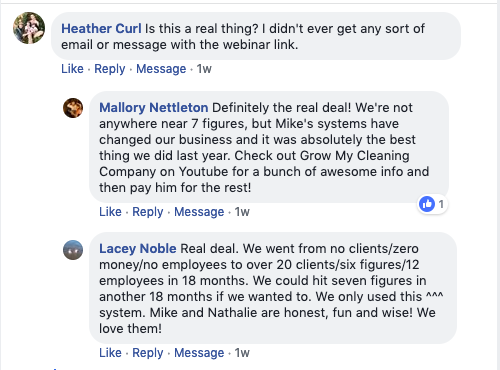The image size is (500, 370).
Task: View the reaction count of 1
Action: [x=441, y=204]
